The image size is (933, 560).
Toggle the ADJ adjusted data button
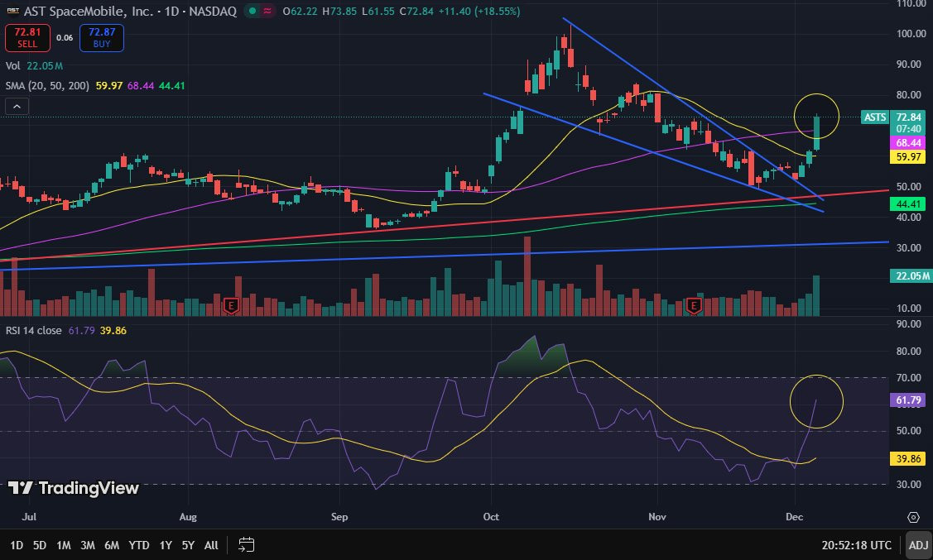point(918,545)
